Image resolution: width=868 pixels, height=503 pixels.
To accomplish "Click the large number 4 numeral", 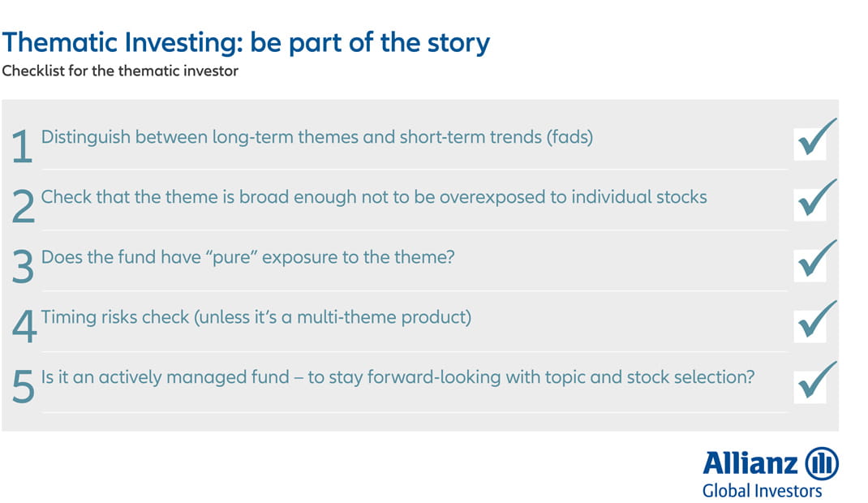I will coord(24,326).
